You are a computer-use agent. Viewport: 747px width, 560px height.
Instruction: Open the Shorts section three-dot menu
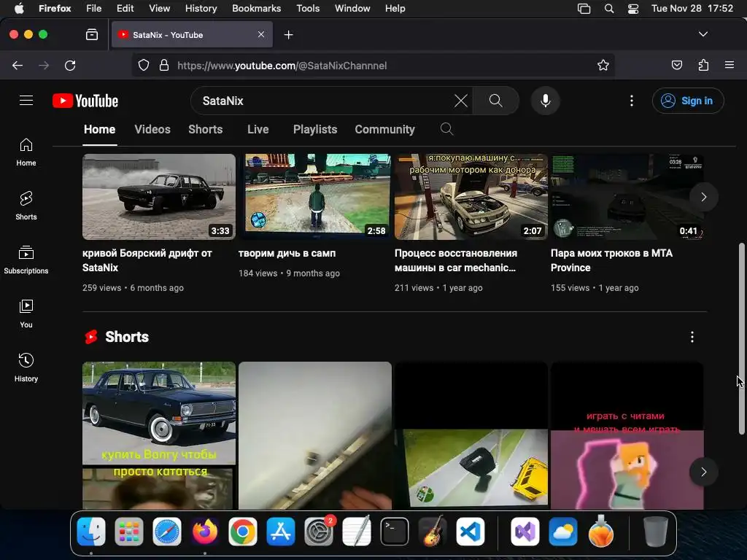click(692, 337)
